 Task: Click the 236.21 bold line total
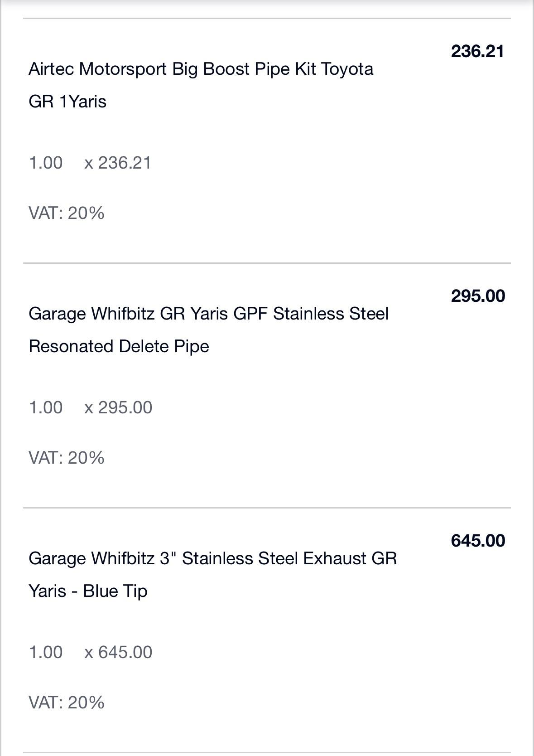click(477, 51)
